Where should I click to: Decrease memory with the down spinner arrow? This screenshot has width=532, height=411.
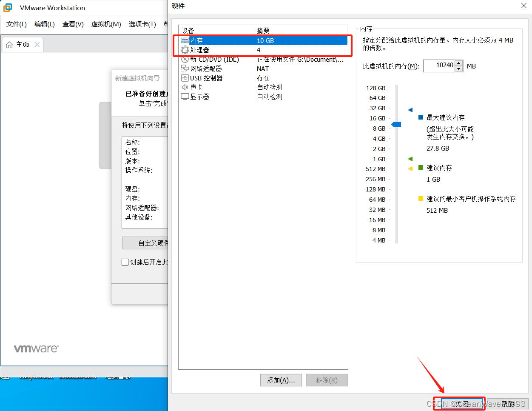click(458, 68)
